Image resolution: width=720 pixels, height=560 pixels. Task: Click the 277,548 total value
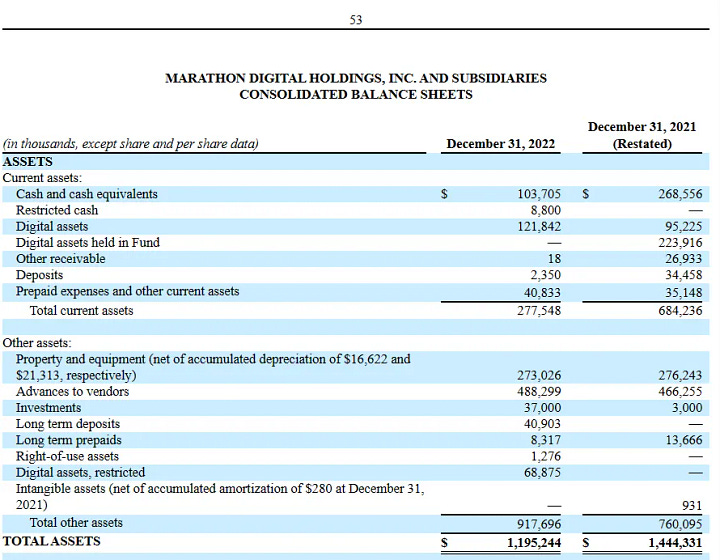(539, 311)
